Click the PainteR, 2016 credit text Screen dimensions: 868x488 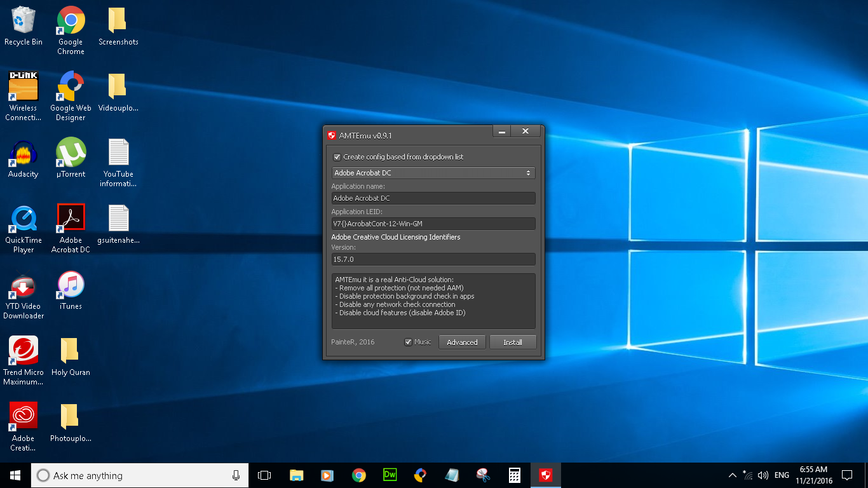(x=353, y=342)
